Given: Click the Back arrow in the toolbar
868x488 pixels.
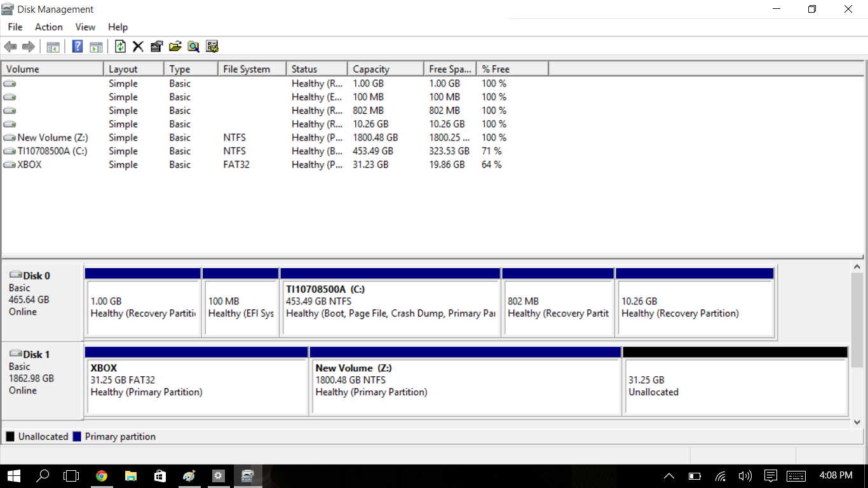Looking at the screenshot, I should tap(10, 46).
